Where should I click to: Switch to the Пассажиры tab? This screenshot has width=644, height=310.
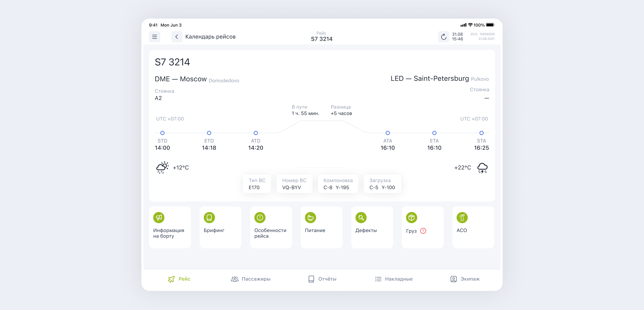pyautogui.click(x=251, y=279)
